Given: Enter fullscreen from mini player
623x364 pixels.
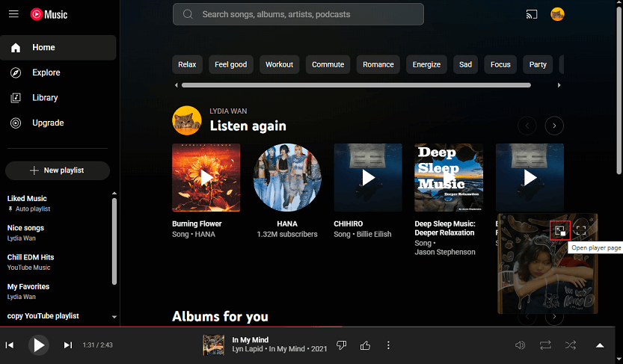Looking at the screenshot, I should tap(581, 230).
